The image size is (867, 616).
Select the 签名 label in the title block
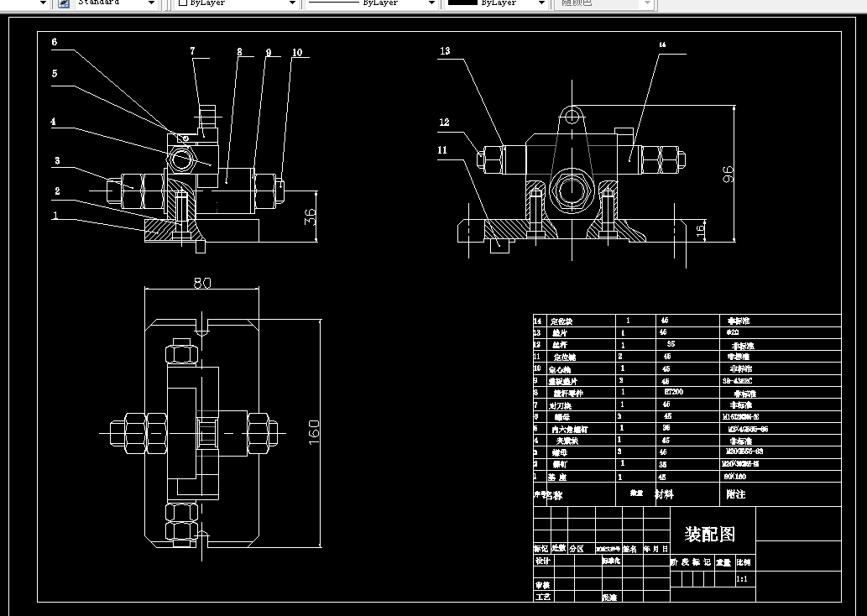[x=629, y=549]
